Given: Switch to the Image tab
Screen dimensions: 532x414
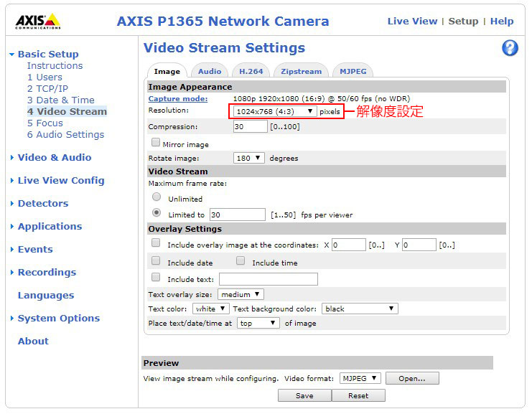Looking at the screenshot, I should click(x=167, y=71).
